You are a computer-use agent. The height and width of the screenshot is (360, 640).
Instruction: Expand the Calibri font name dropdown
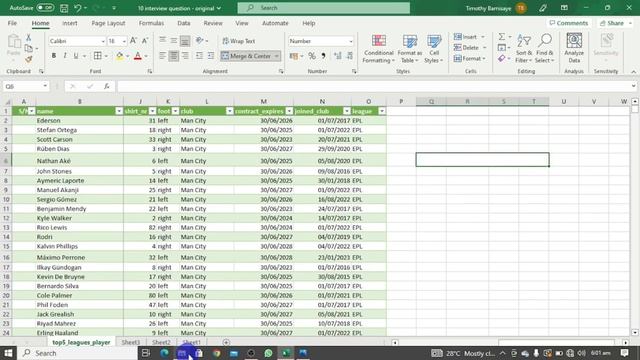click(103, 41)
